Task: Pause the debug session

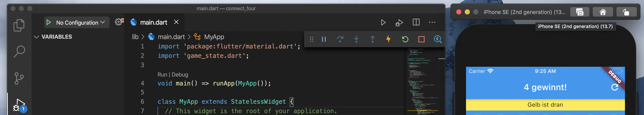Action: click(324, 39)
